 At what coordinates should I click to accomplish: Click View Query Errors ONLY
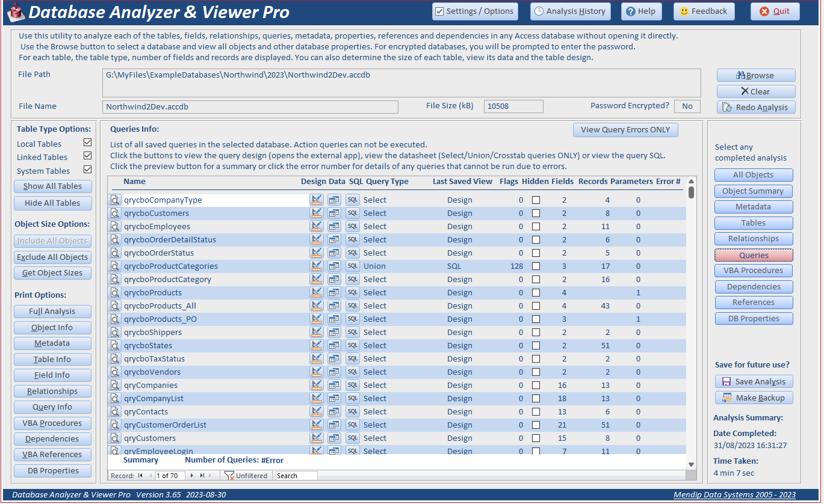(625, 130)
